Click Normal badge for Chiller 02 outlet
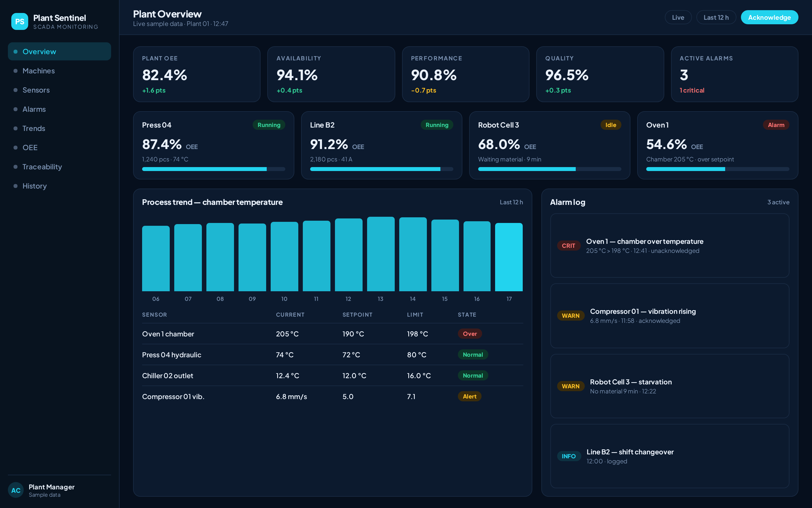Screen dimensions: 812x508 tap(473, 375)
